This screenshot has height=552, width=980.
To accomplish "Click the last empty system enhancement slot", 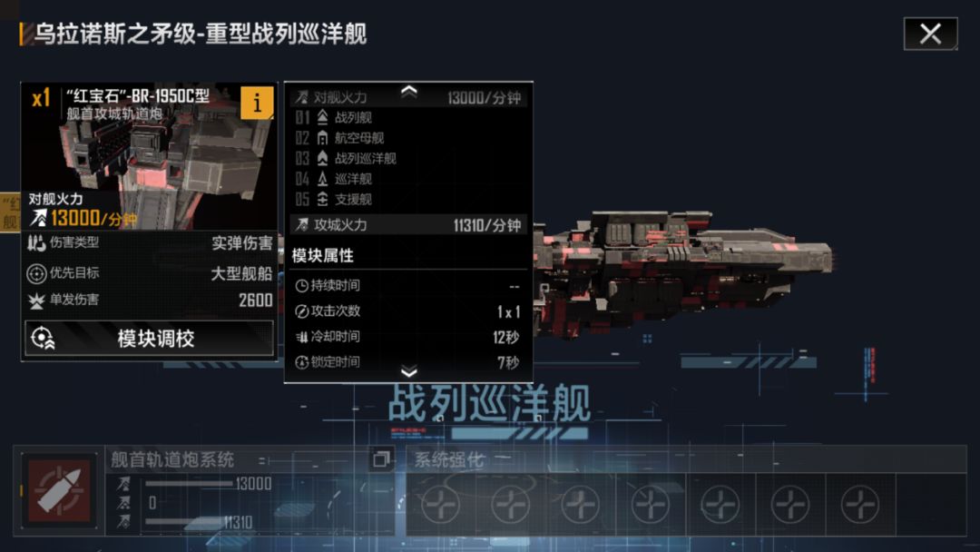I will point(860,504).
